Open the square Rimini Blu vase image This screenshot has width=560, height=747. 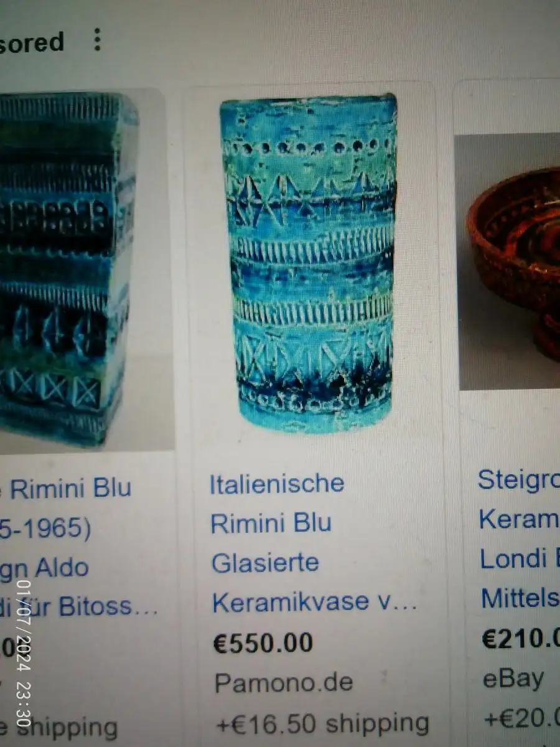tap(67, 269)
